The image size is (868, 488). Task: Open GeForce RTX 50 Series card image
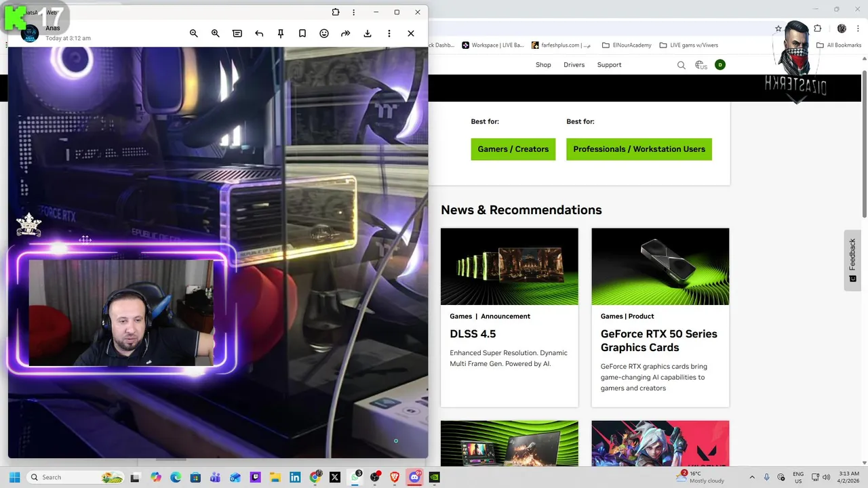pos(660,266)
